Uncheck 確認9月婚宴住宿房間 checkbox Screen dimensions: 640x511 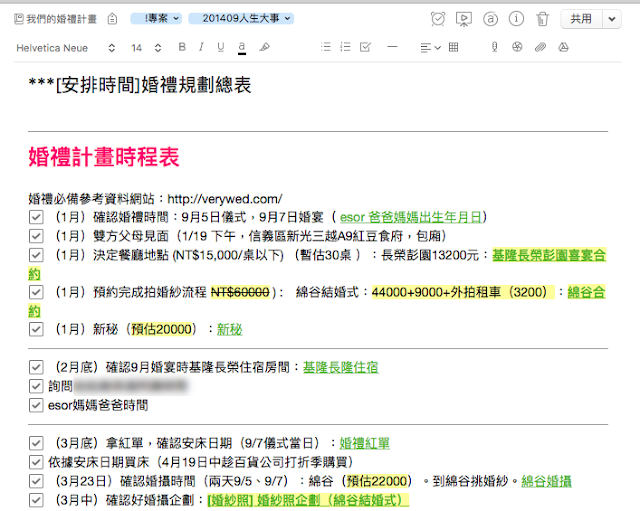36,367
